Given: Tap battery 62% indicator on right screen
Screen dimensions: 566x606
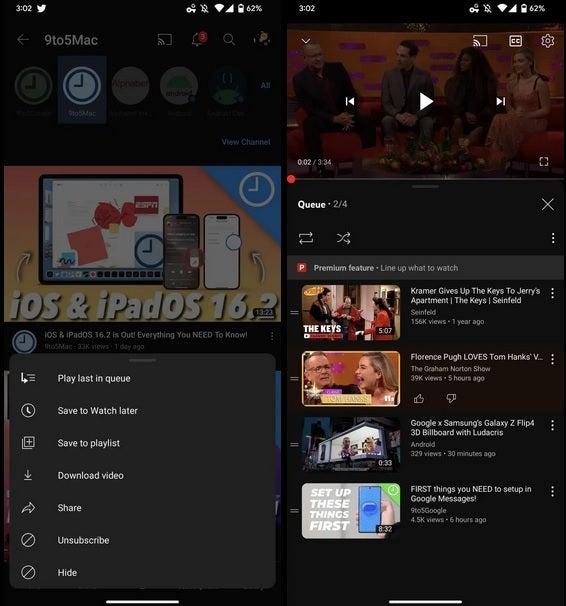Looking at the screenshot, I should point(533,8).
